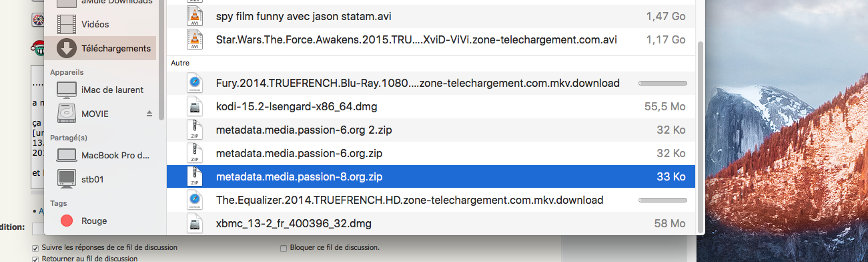Click the file list vertical scrollbar
Viewport: 868px width, 262px height.
click(700, 134)
